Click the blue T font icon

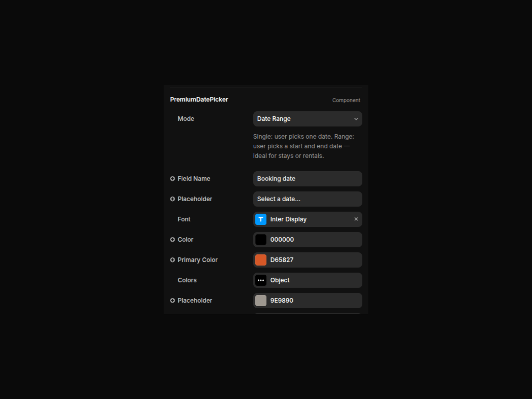pyautogui.click(x=261, y=219)
